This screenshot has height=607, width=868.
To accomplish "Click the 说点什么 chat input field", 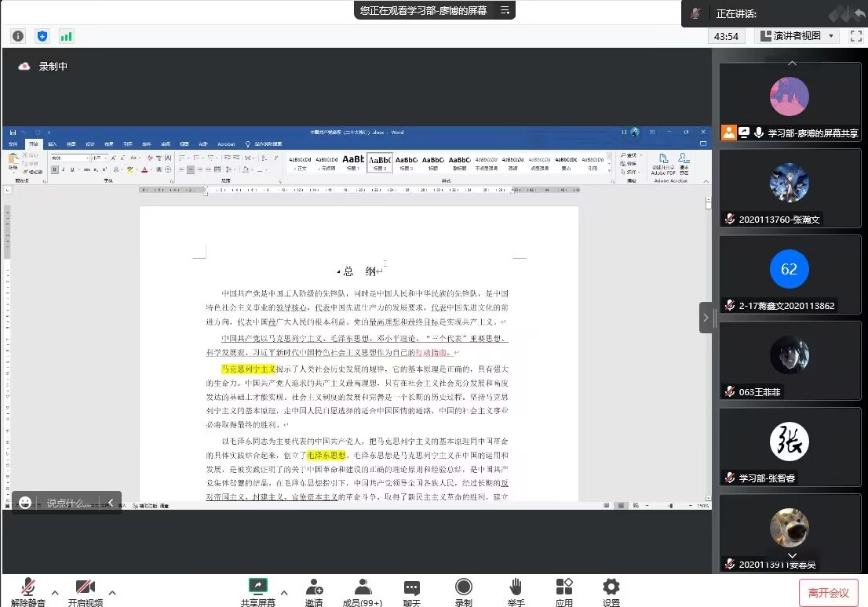I will (x=69, y=503).
